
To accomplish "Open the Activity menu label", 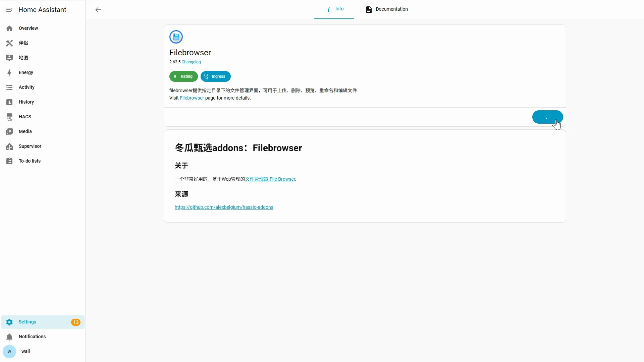I will (x=26, y=87).
